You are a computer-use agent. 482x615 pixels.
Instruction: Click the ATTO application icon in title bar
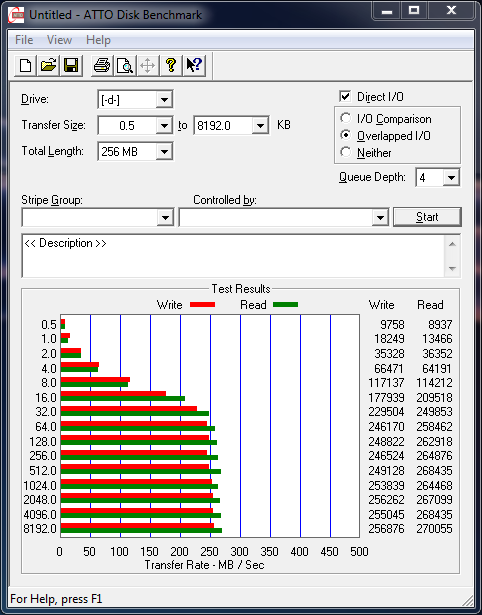16,15
